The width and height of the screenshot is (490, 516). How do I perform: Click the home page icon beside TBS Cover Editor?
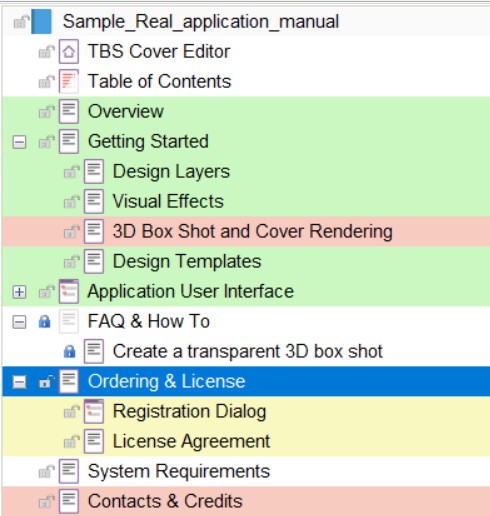tap(69, 51)
